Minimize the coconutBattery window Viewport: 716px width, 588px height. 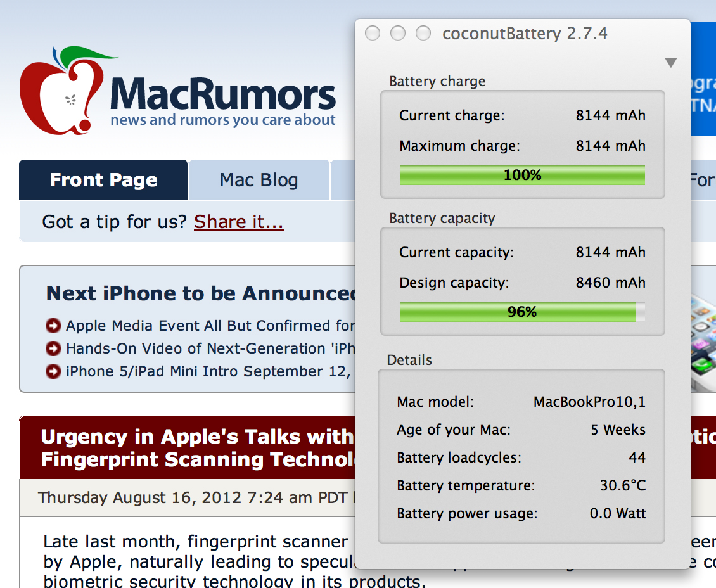[398, 34]
